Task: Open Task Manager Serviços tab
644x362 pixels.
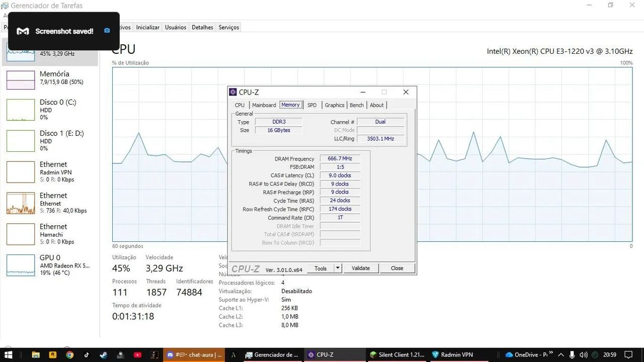Action: (229, 27)
